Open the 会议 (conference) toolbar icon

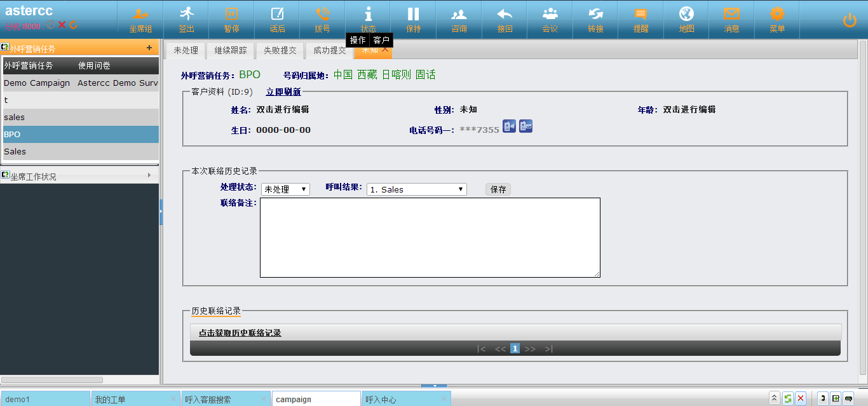click(550, 15)
